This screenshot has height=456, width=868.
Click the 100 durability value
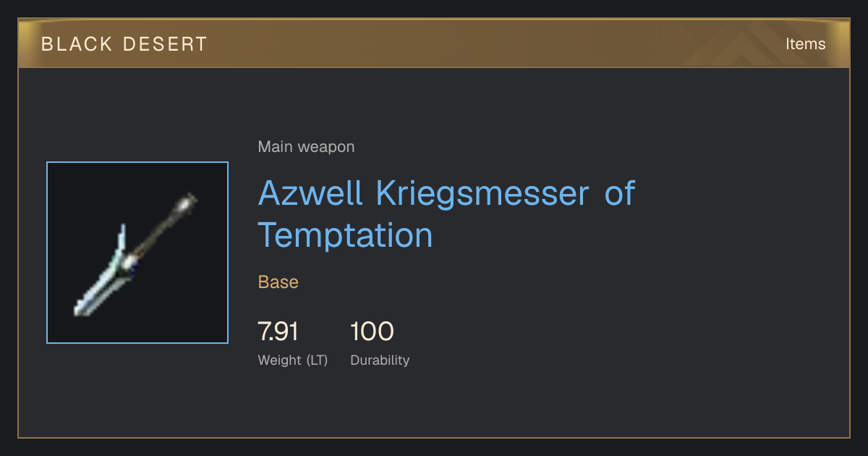click(372, 332)
